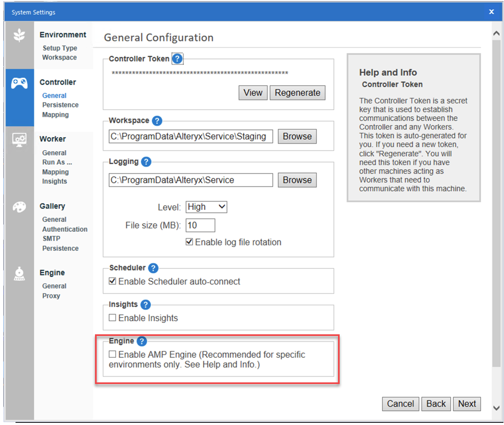This screenshot has height=425, width=504.
Task: Select the Gallery palette icon in the sidebar
Action: pos(19,207)
